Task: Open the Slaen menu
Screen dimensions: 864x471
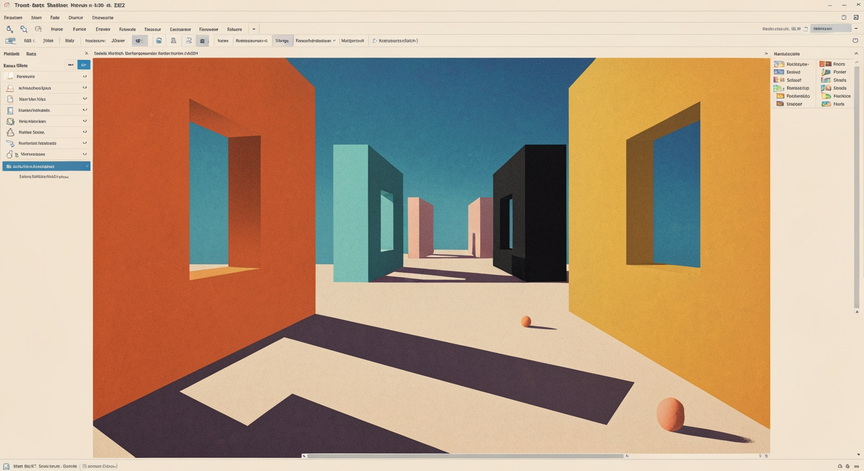Action: coord(36,18)
